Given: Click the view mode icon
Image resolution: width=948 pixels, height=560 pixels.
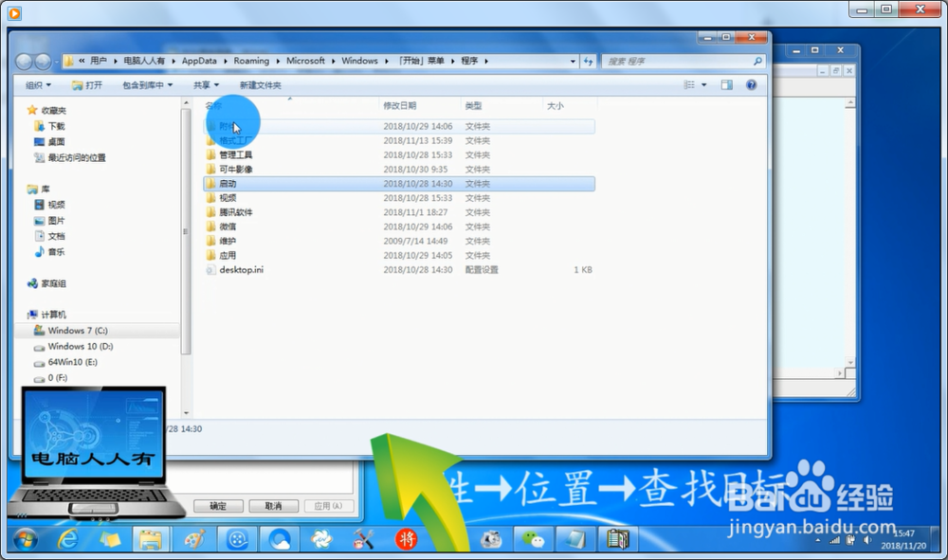Looking at the screenshot, I should pyautogui.click(x=689, y=85).
